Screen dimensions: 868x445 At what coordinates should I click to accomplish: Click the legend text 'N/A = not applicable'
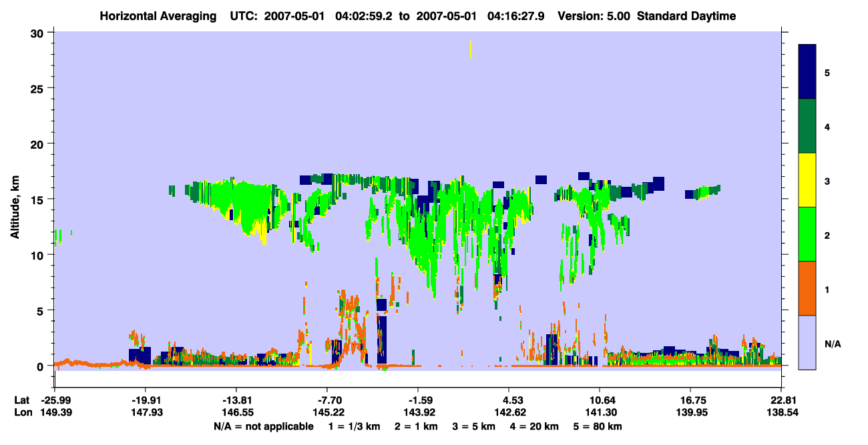pos(263,426)
